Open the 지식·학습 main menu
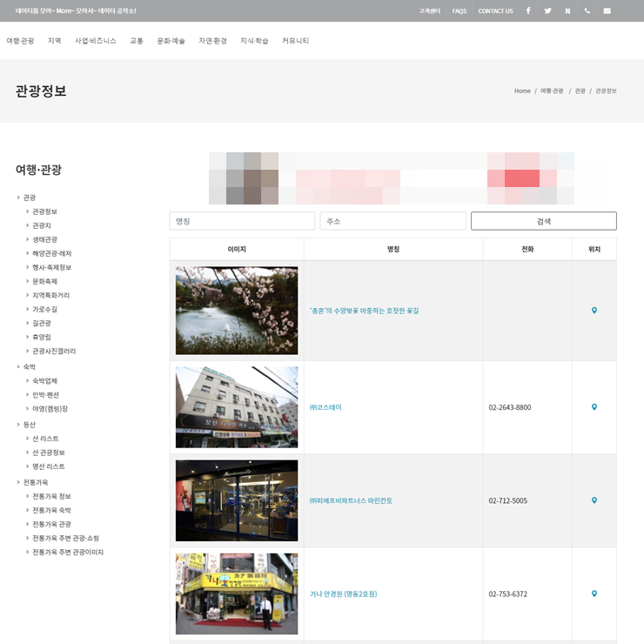Image resolution: width=644 pixels, height=644 pixels. pos(254,41)
